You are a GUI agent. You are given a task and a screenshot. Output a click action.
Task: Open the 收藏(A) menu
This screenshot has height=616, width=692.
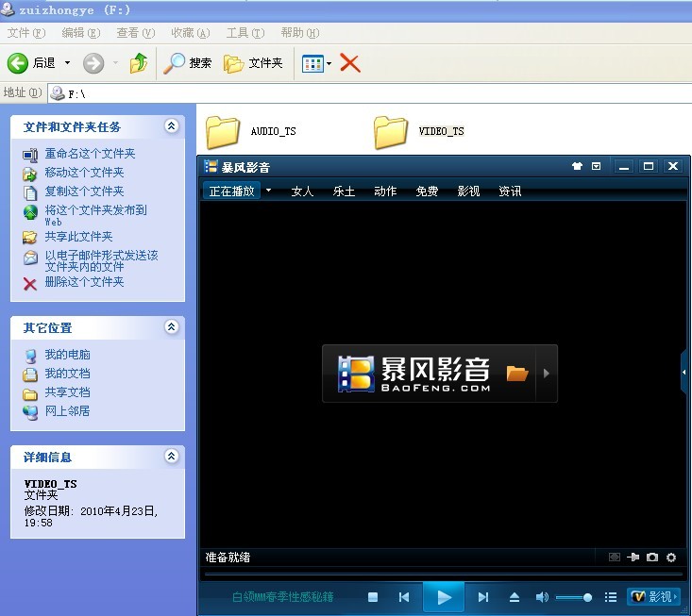[x=190, y=33]
